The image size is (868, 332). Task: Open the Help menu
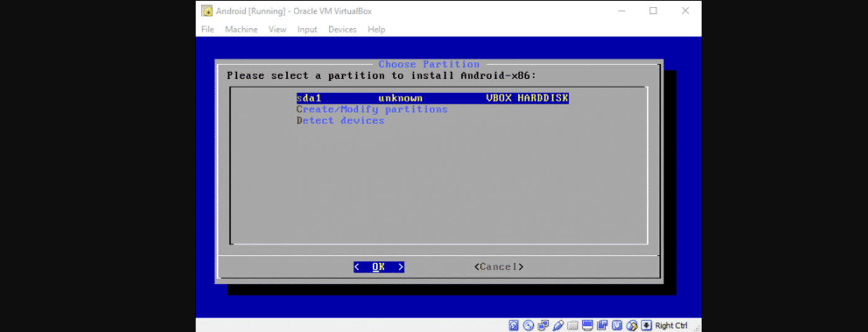point(376,29)
